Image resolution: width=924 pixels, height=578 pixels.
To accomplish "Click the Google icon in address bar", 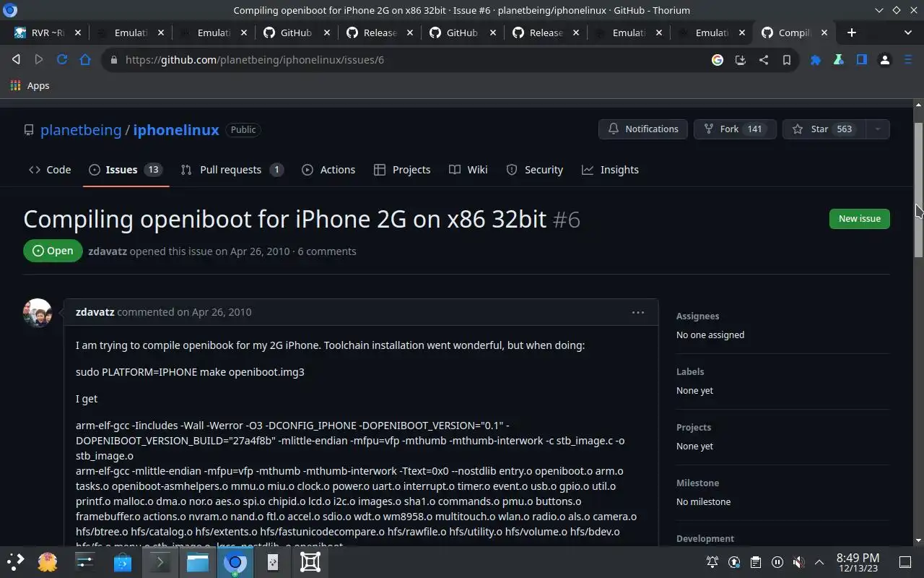I will 718,60.
